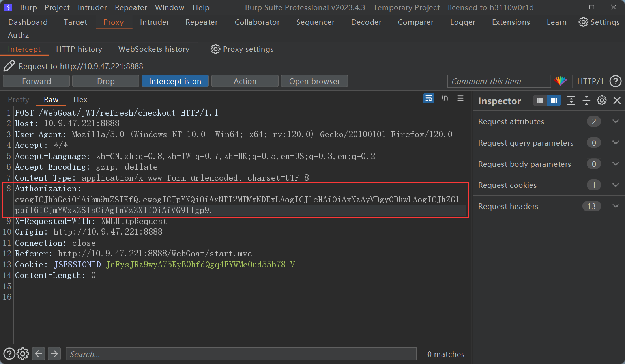Click the Burp Suite logo icon
625x364 pixels.
[8, 7]
